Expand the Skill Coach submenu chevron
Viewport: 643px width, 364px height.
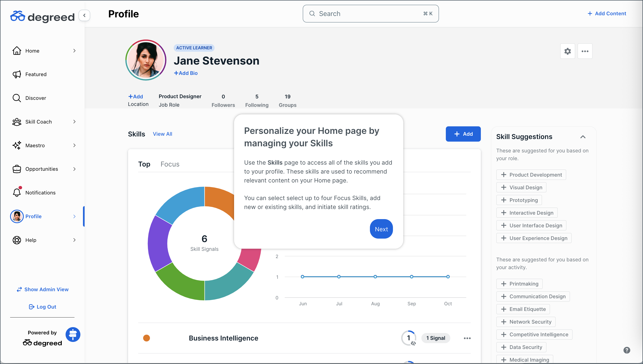pyautogui.click(x=74, y=122)
